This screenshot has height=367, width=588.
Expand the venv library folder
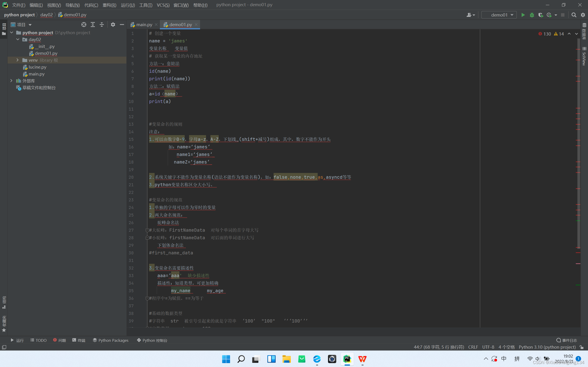click(17, 60)
